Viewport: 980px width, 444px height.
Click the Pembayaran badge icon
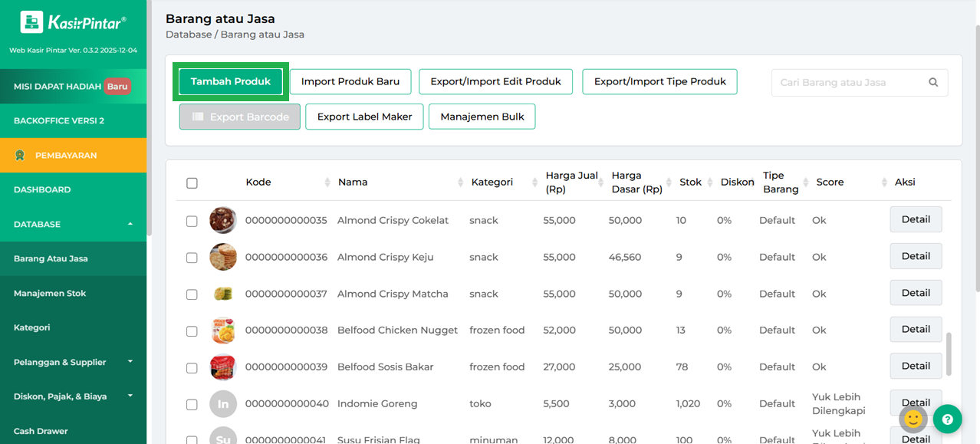[20, 156]
